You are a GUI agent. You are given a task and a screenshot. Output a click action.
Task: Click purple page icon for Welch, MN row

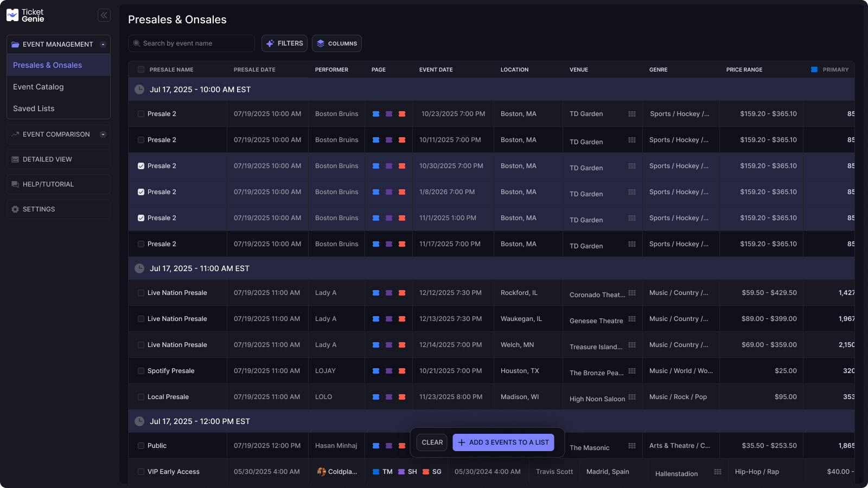tap(389, 345)
